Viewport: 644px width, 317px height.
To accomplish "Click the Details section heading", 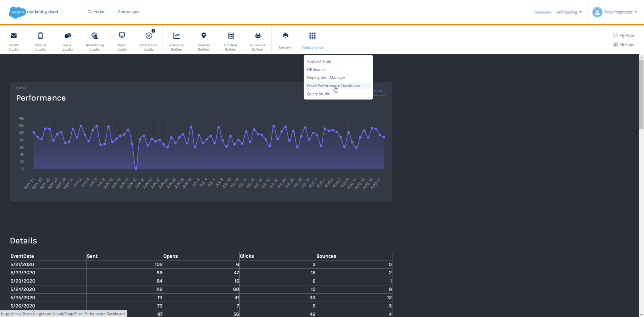I will [24, 241].
